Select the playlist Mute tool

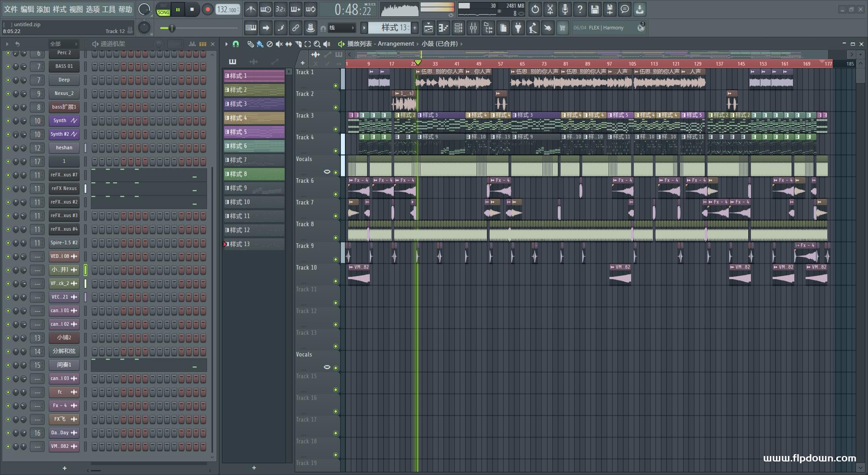click(279, 44)
